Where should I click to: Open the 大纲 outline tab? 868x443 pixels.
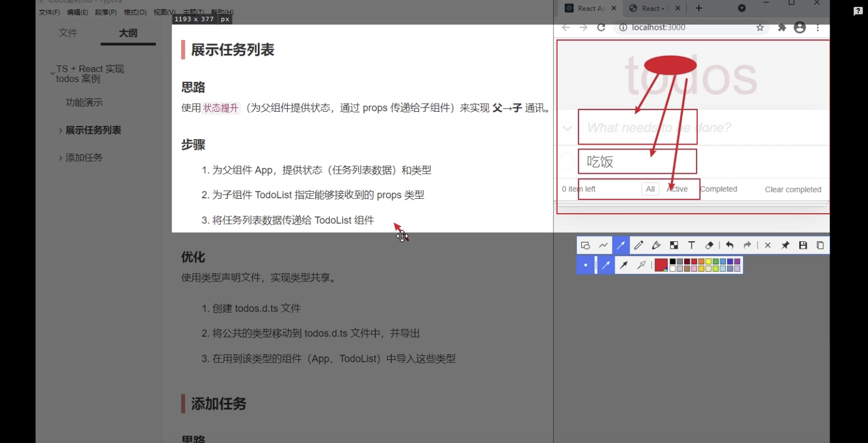[x=128, y=33]
